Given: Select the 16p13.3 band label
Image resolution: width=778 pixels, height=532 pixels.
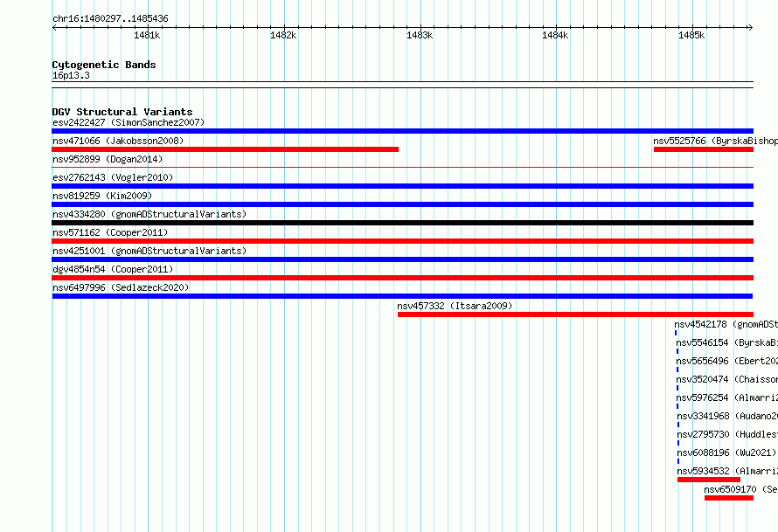Looking at the screenshot, I should [x=71, y=75].
